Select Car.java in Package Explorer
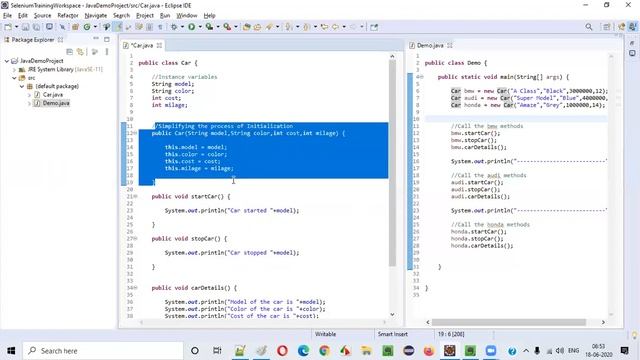The height and width of the screenshot is (360, 640). pyautogui.click(x=53, y=95)
